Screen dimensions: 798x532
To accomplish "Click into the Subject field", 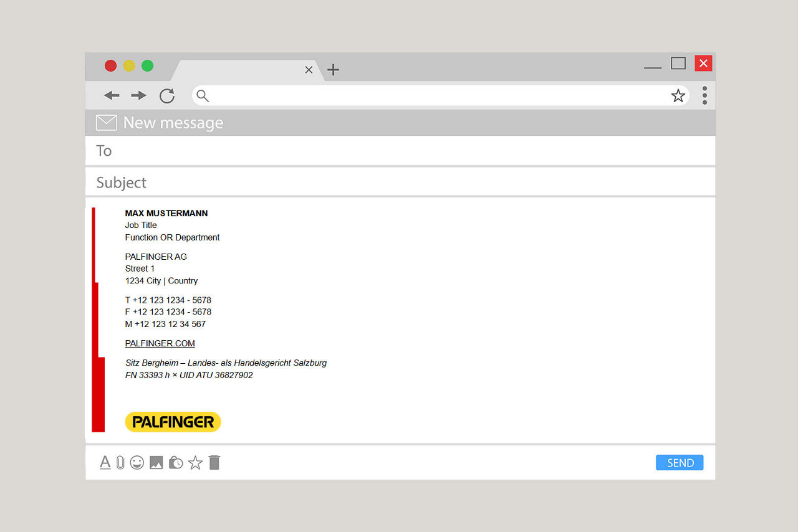I will pos(400,182).
